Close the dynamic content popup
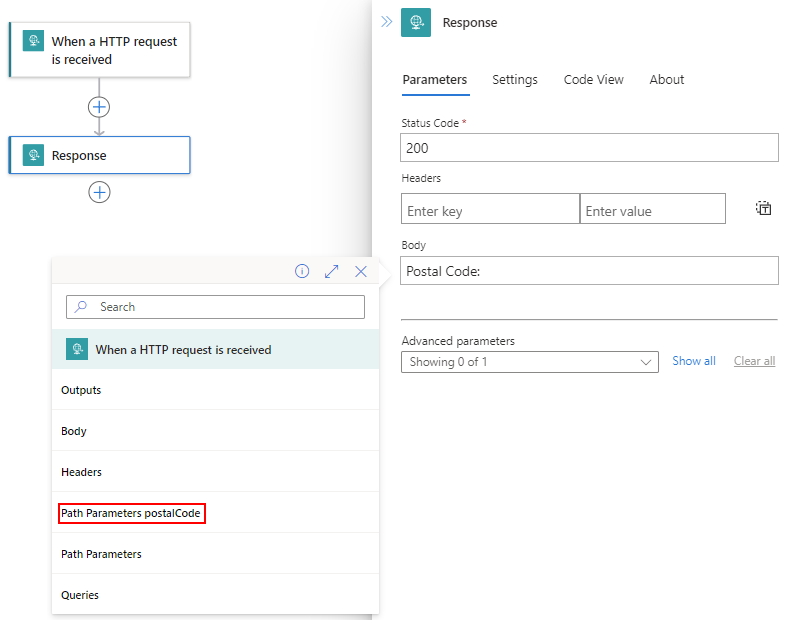This screenshot has height=620, width=800. (x=361, y=271)
